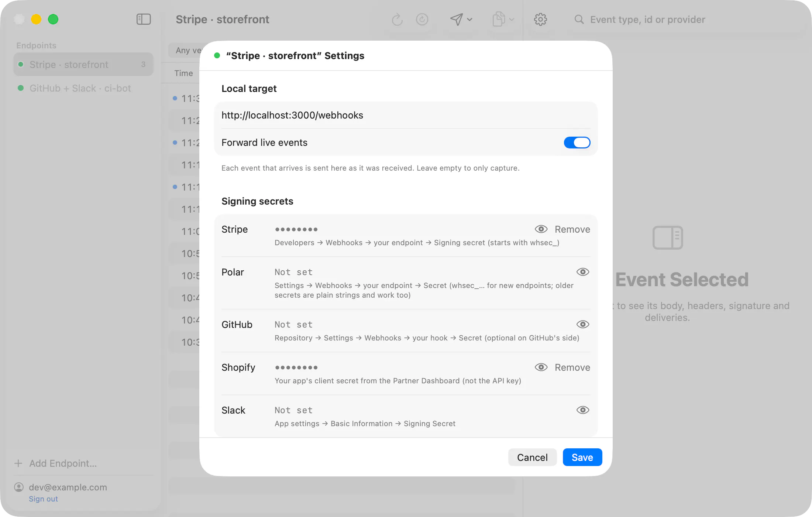Click the green zoom window button
The width and height of the screenshot is (812, 517).
[x=53, y=19]
